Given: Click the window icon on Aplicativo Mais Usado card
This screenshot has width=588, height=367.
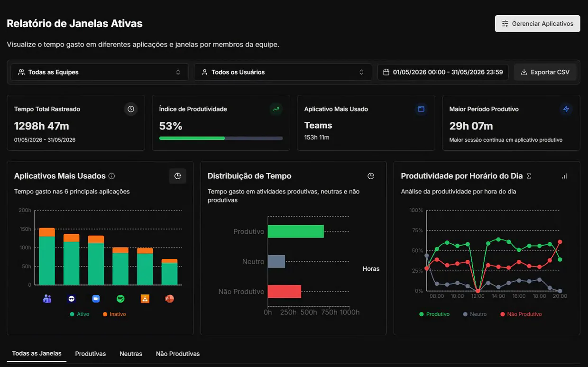Looking at the screenshot, I should tap(421, 109).
